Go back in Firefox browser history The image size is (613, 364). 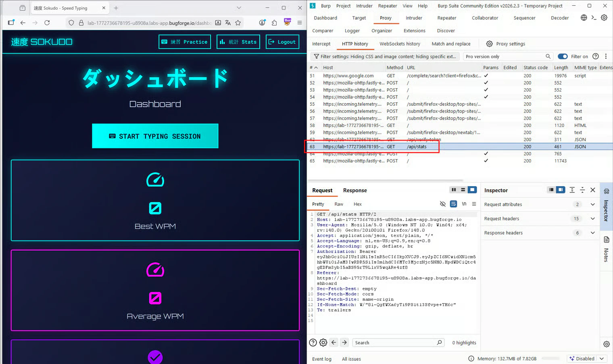(x=23, y=23)
